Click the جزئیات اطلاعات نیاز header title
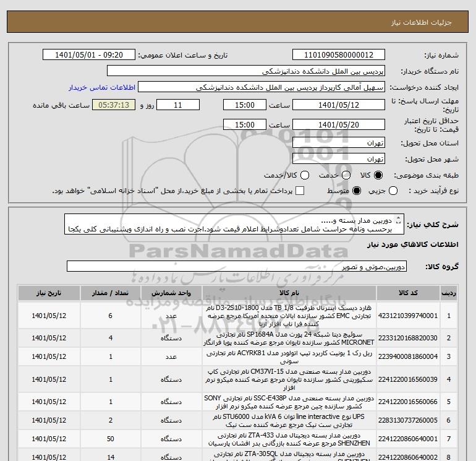Screen dimensions: 476x461 [422, 22]
